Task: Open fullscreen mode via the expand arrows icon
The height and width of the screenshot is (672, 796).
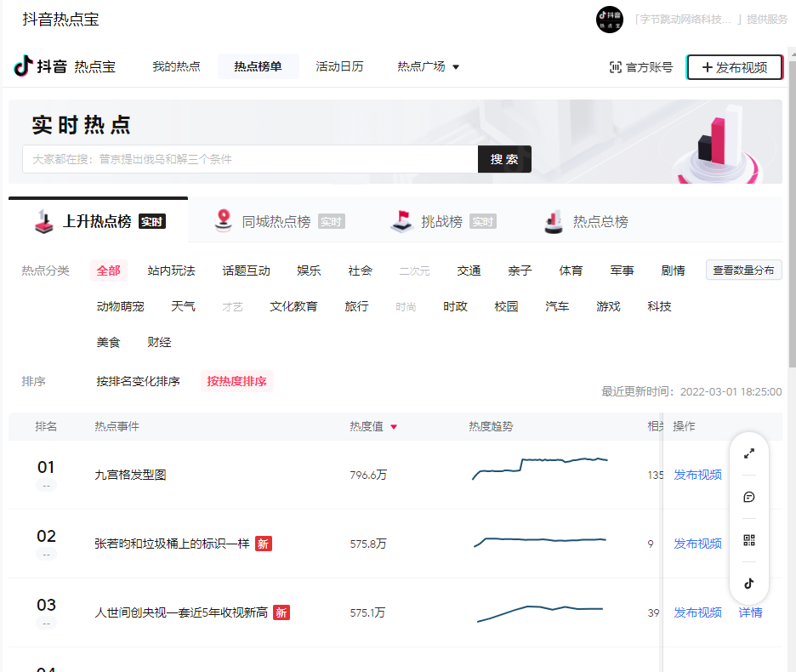Action: (749, 453)
